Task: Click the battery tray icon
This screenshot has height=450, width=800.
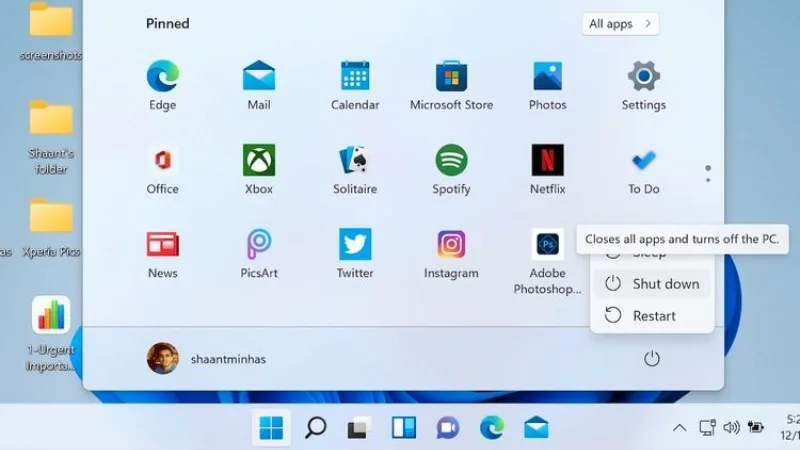Action: [756, 427]
